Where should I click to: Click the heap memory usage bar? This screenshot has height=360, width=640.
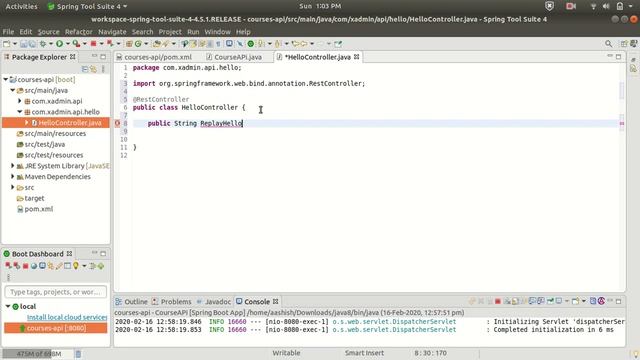[x=38, y=354]
